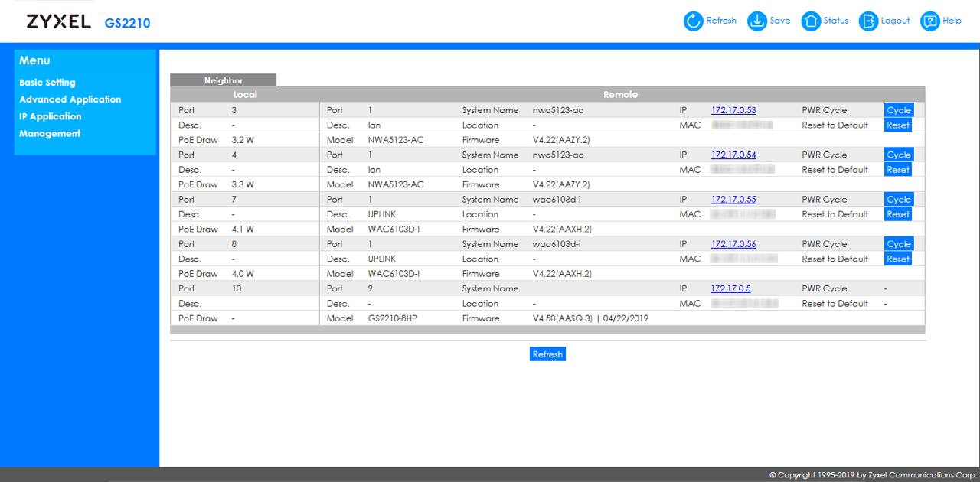Click the blue Refresh button below table
This screenshot has height=482, width=980.
pyautogui.click(x=547, y=354)
